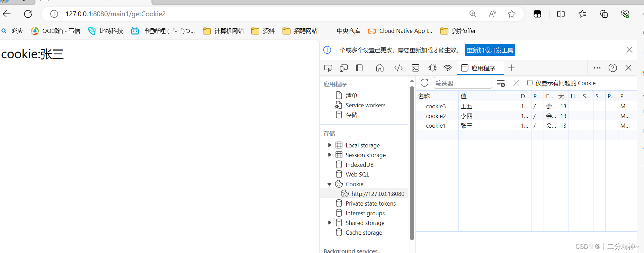Sort by 值 column header
The width and height of the screenshot is (644, 253).
[x=489, y=96]
